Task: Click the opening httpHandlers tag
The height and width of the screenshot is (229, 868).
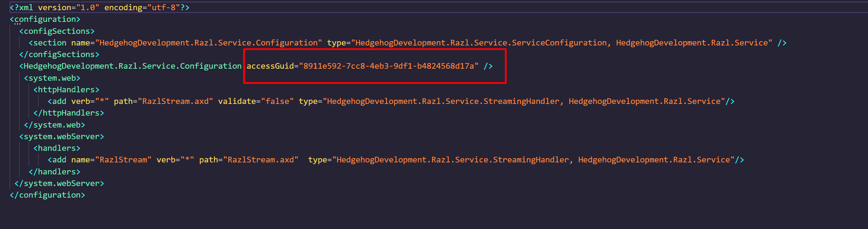Action: [66, 89]
